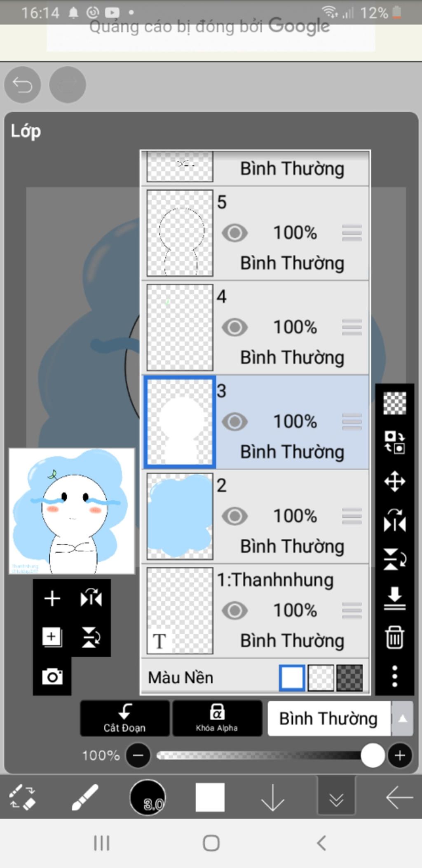Open the Bình Thường blend mode dropdown
Viewport: 422px width, 868px height.
point(329,718)
